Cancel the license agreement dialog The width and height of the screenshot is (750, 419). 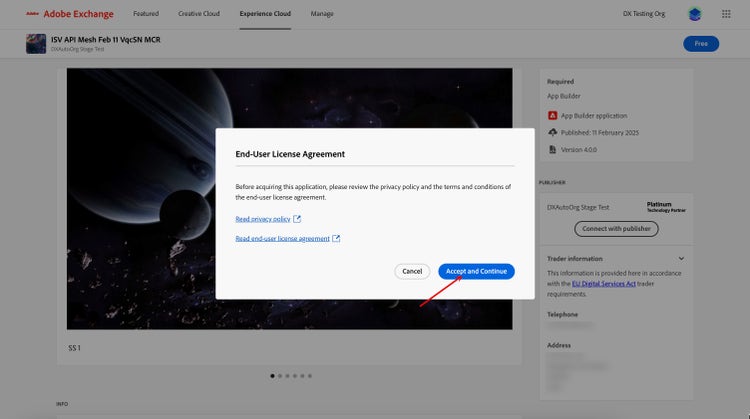(x=412, y=271)
